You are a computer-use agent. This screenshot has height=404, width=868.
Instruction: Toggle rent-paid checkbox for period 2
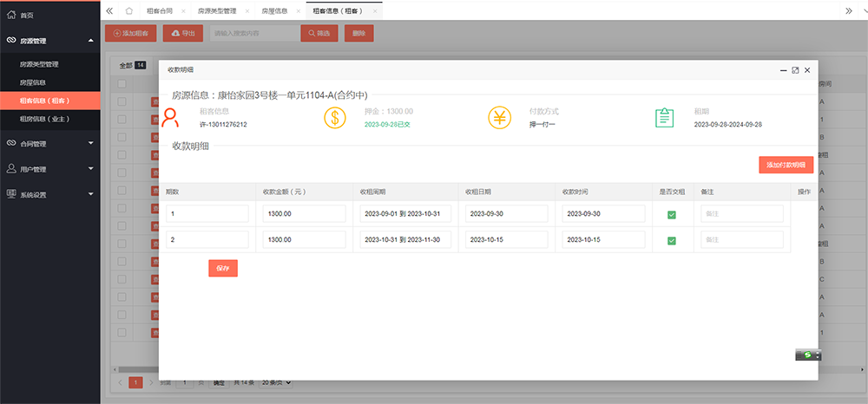(672, 240)
